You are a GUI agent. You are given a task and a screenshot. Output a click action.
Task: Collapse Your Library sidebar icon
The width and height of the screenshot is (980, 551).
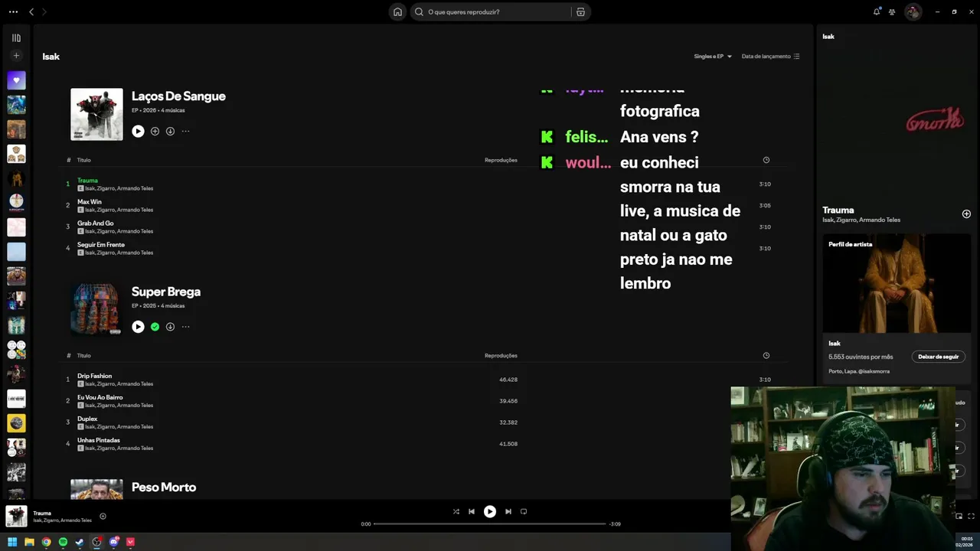pyautogui.click(x=16, y=37)
